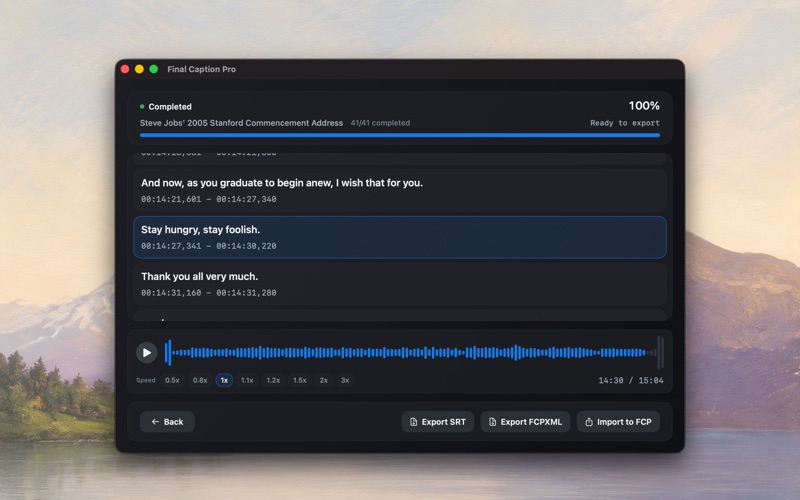Go back using the Back button
Viewport: 800px width, 500px height.
point(167,422)
